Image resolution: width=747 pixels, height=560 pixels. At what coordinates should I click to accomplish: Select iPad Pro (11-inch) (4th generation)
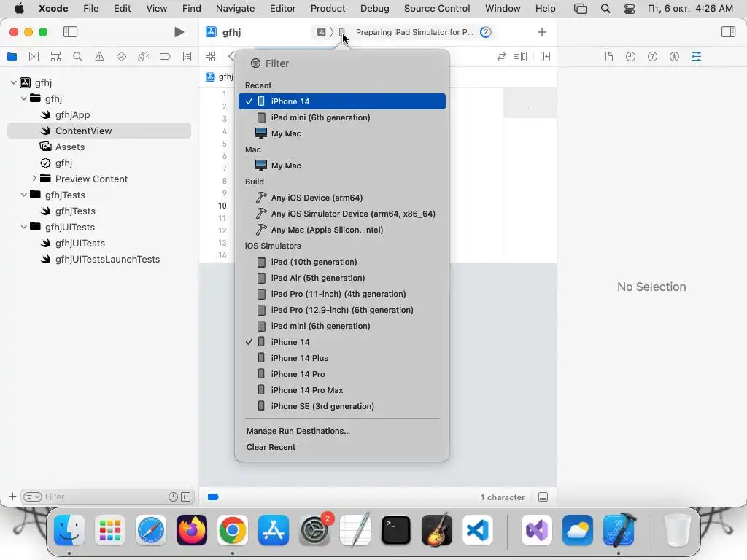[341, 294]
